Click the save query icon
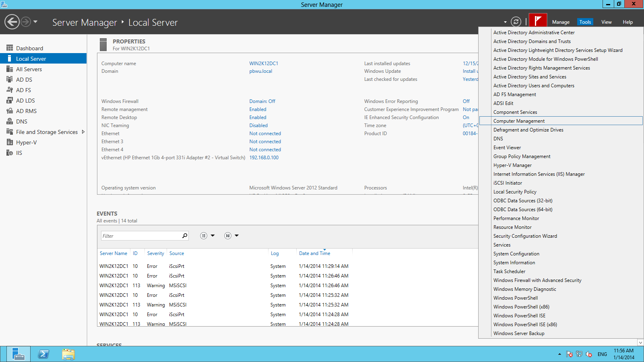Viewport: 644px width, 362px height. coord(228,236)
